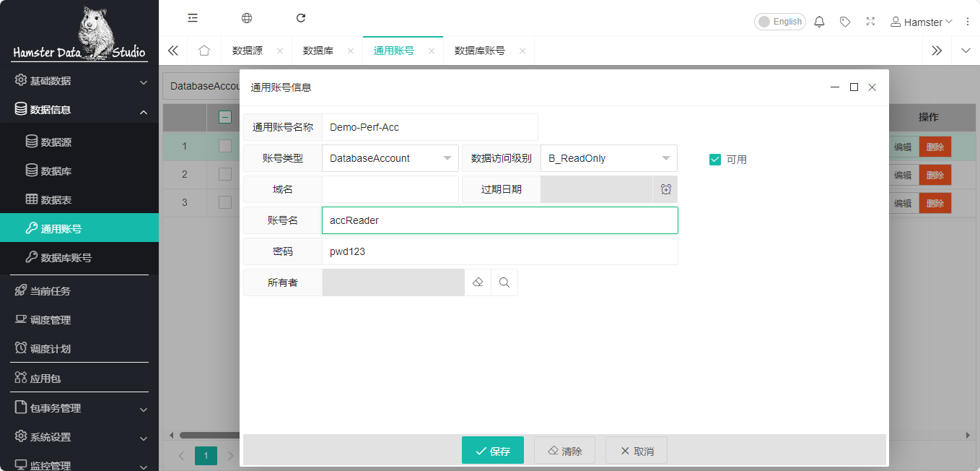Expand the 系统设置 menu
This screenshot has height=471, width=980.
click(79, 437)
